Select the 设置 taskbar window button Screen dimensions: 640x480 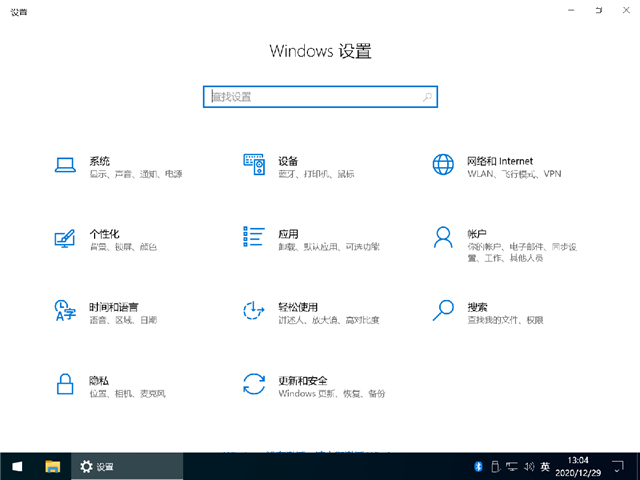pos(125,466)
